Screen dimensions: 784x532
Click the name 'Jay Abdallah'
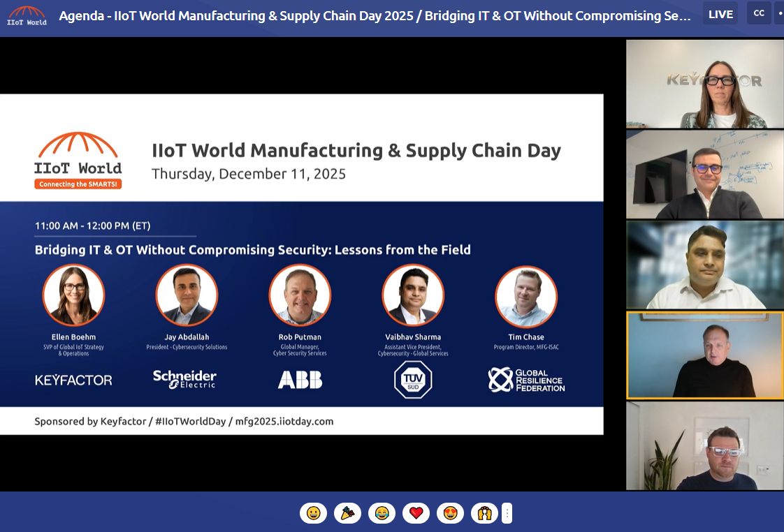pos(187,337)
